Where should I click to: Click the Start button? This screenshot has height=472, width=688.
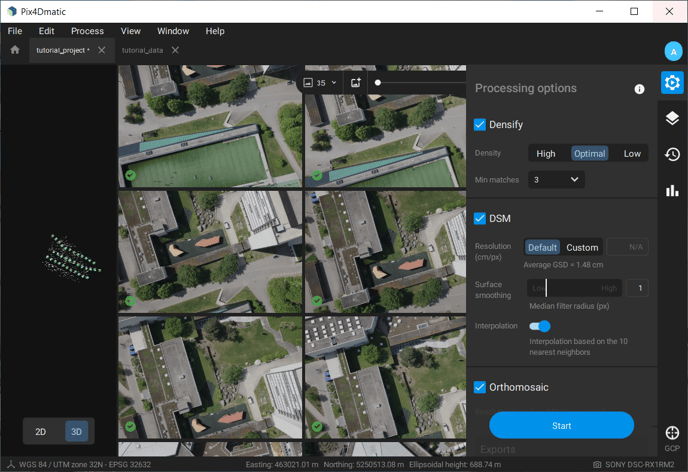click(561, 425)
